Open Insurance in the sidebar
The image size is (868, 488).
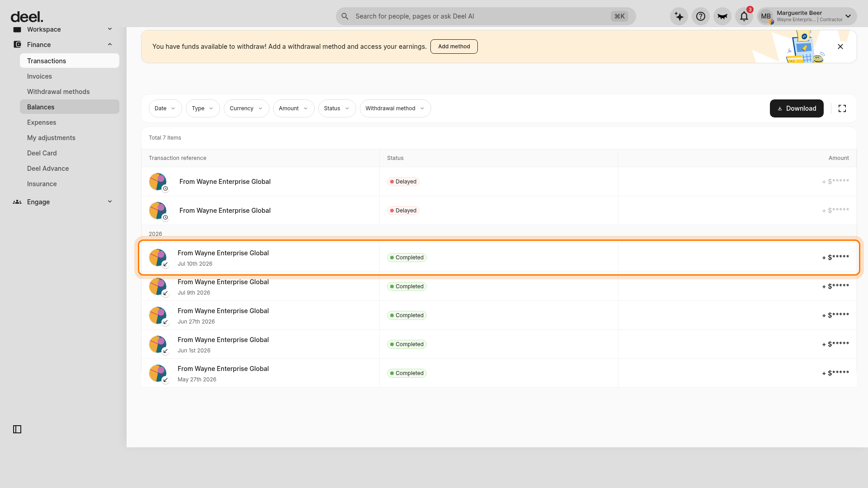(70, 184)
